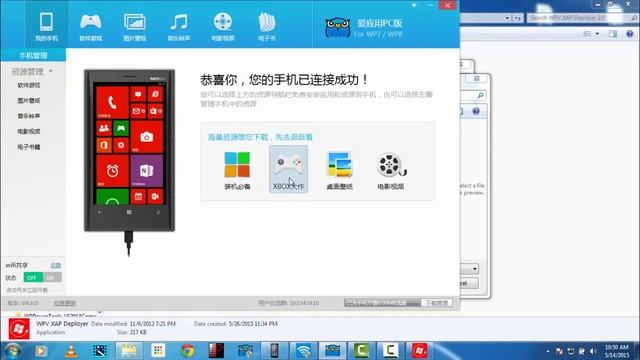The height and width of the screenshot is (360, 640).
Task: Click the WPV XAP Deployer icon in details pane
Action: click(x=19, y=329)
